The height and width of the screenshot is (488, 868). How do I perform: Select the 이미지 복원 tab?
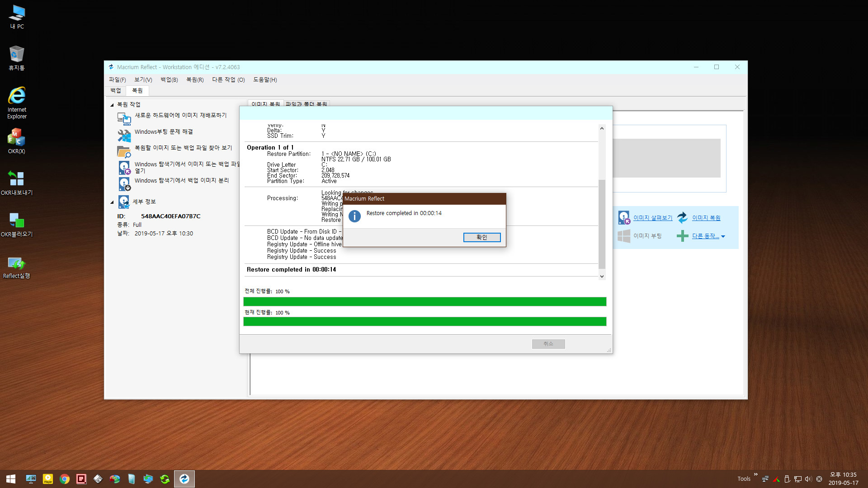pyautogui.click(x=265, y=103)
